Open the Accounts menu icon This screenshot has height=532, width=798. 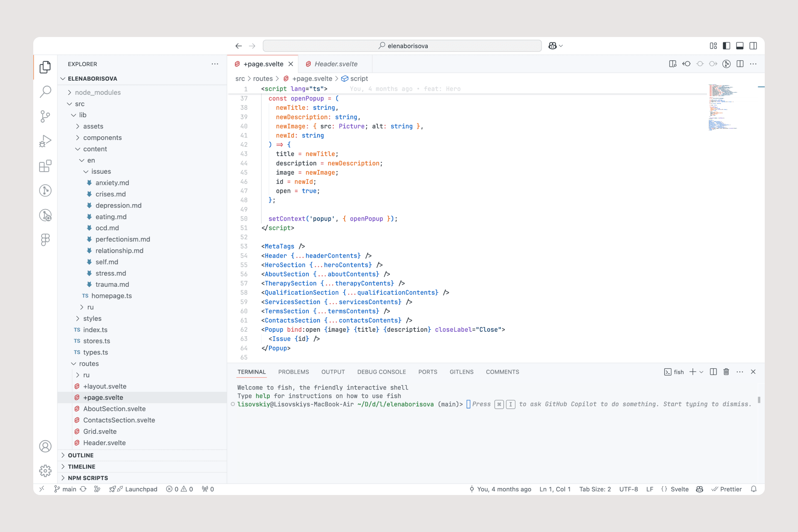pyautogui.click(x=45, y=446)
